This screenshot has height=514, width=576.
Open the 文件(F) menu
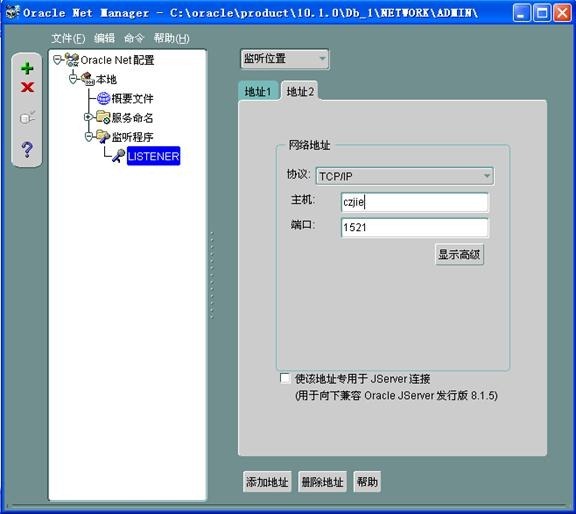[x=68, y=38]
